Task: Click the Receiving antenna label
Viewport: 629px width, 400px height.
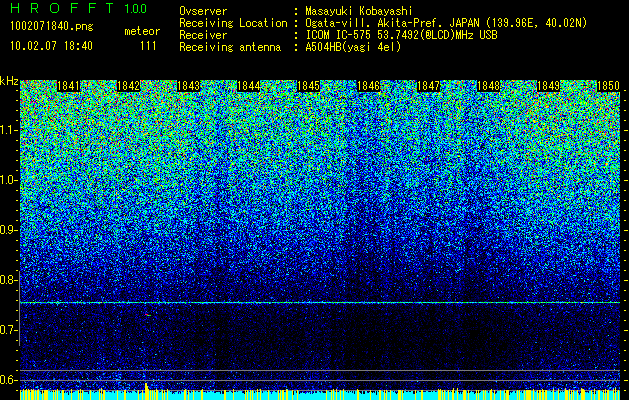Action: pyautogui.click(x=230, y=47)
